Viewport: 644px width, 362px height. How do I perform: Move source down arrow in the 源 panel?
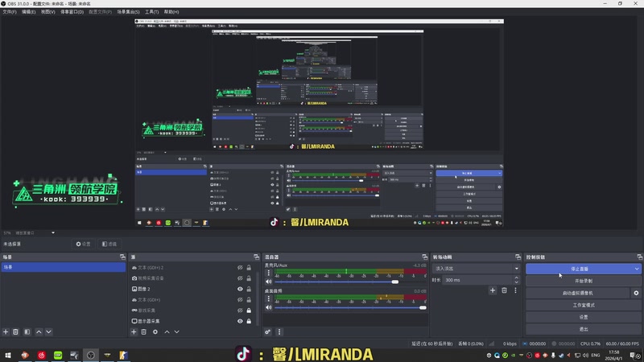tap(176, 331)
